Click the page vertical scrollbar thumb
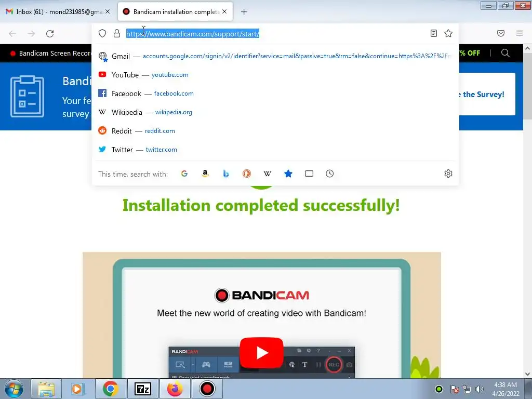The width and height of the screenshot is (532, 399). 527,86
